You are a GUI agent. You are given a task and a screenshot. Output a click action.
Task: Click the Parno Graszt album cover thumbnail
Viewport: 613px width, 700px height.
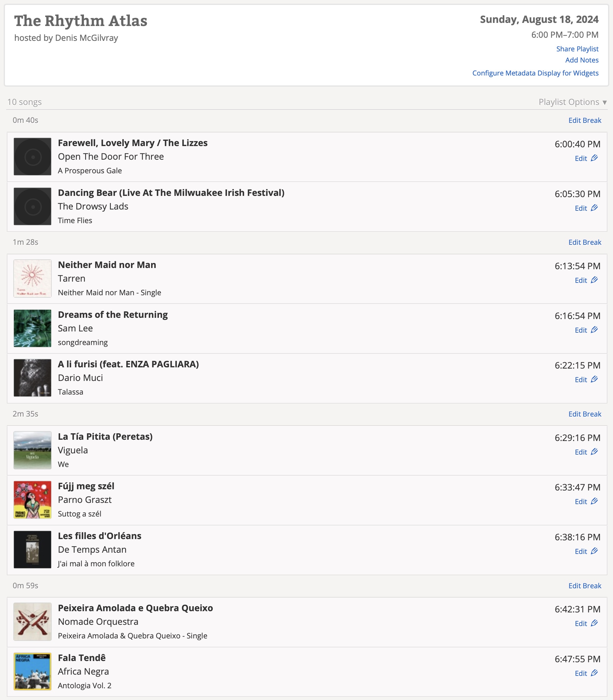point(33,500)
